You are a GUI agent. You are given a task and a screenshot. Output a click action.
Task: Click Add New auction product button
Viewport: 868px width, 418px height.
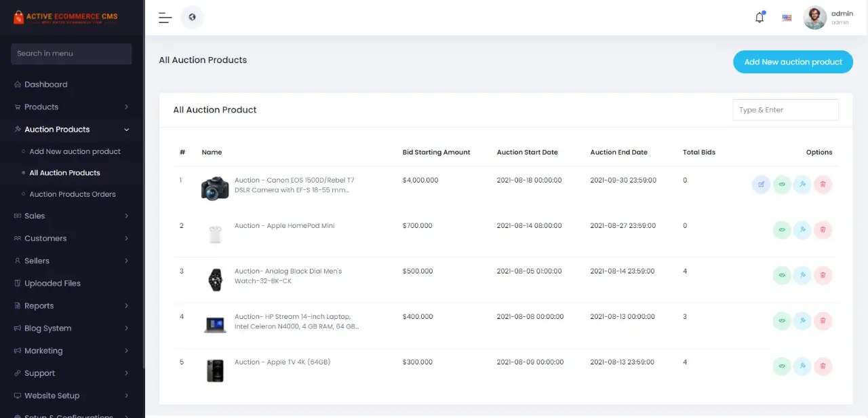coord(793,62)
